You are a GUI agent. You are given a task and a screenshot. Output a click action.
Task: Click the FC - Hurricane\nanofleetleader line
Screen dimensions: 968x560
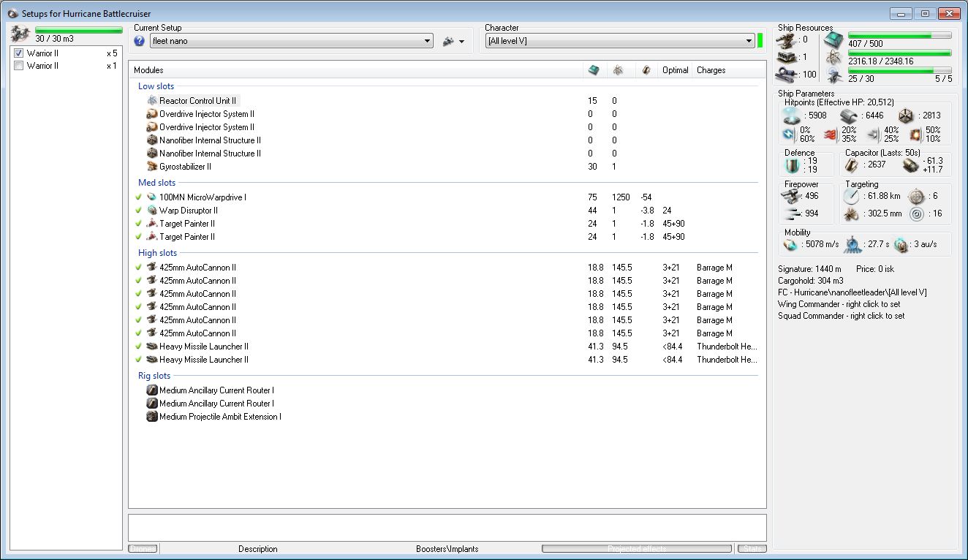coord(852,292)
